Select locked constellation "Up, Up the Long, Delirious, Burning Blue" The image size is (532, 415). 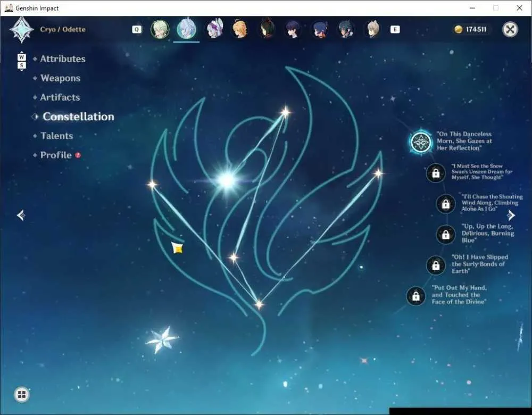[445, 234]
